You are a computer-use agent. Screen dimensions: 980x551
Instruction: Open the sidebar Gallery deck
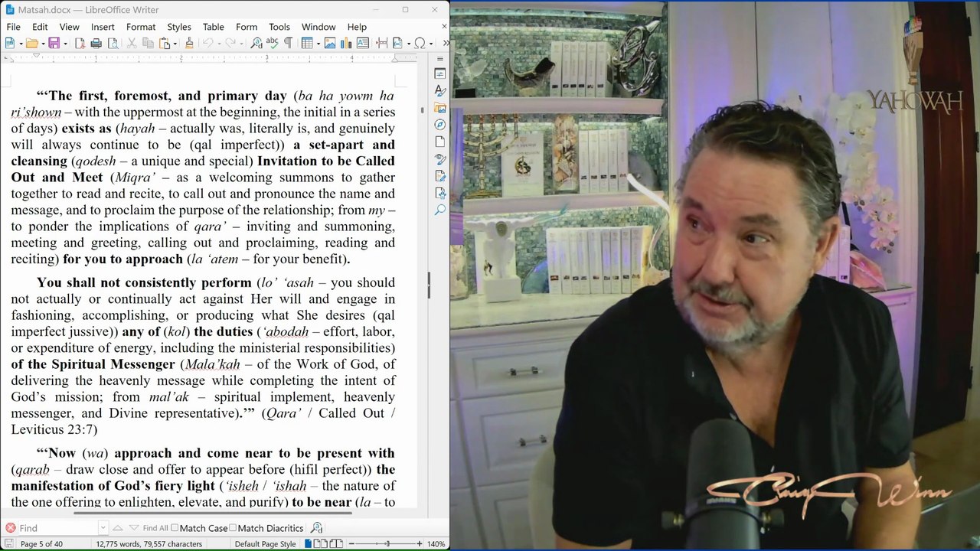tap(440, 108)
